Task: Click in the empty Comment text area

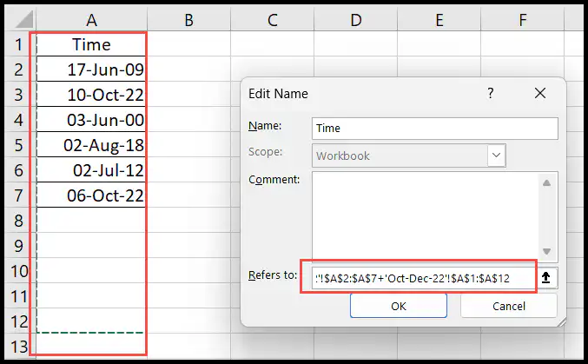Action: 426,216
